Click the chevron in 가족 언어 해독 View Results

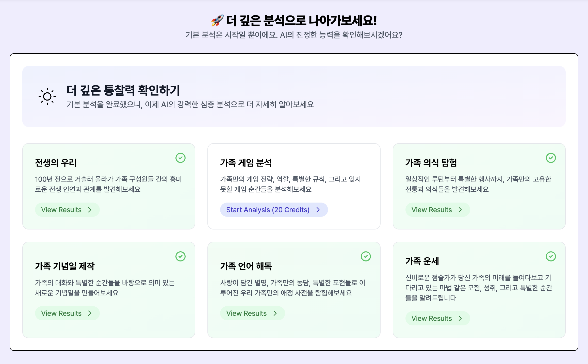[275, 313]
